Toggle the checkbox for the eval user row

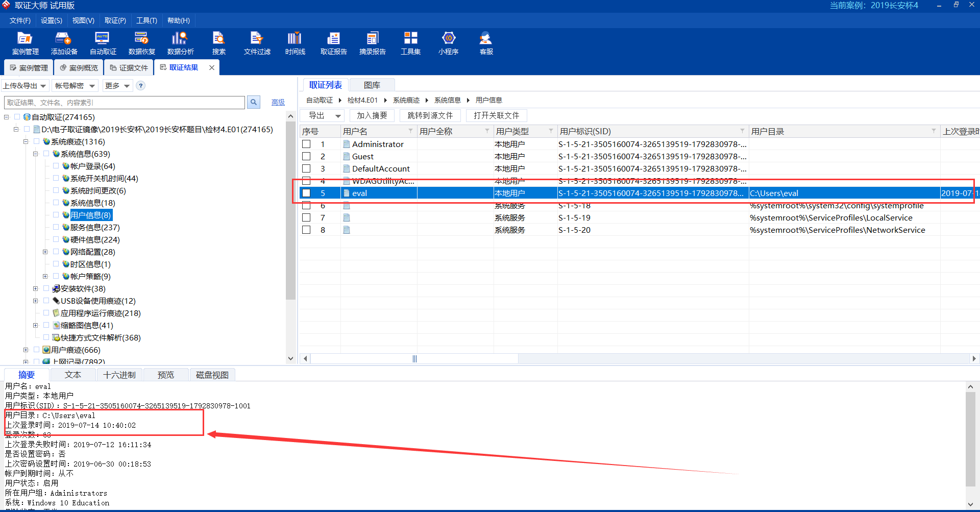306,193
